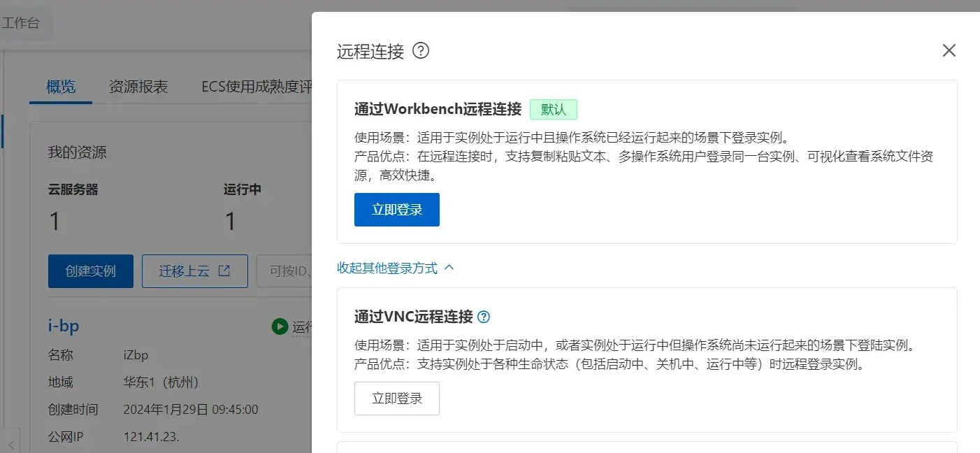Screen dimensions: 980x453
Task: Collapse the sidebar with the left arrow
Action: click(x=10, y=444)
